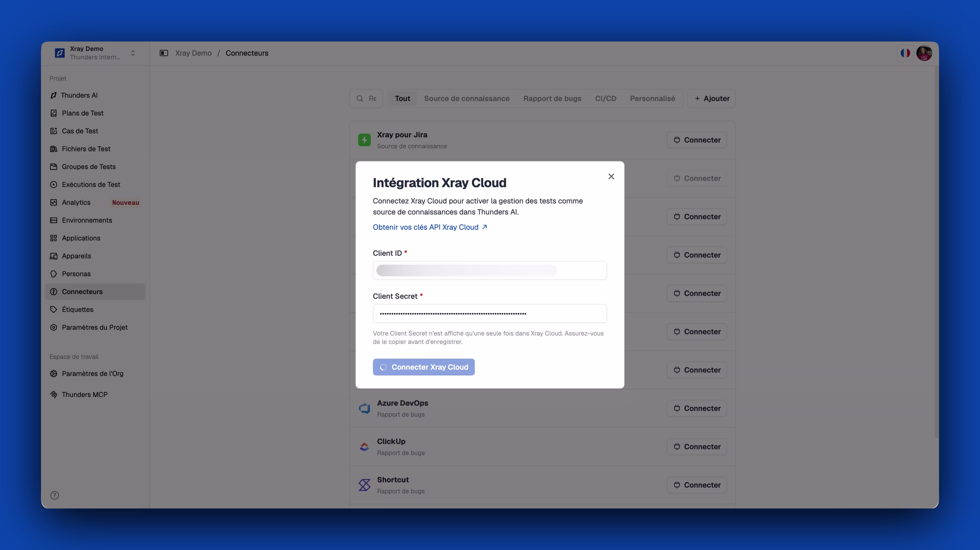Click the search connectors field
The image size is (980, 550).
tap(366, 99)
